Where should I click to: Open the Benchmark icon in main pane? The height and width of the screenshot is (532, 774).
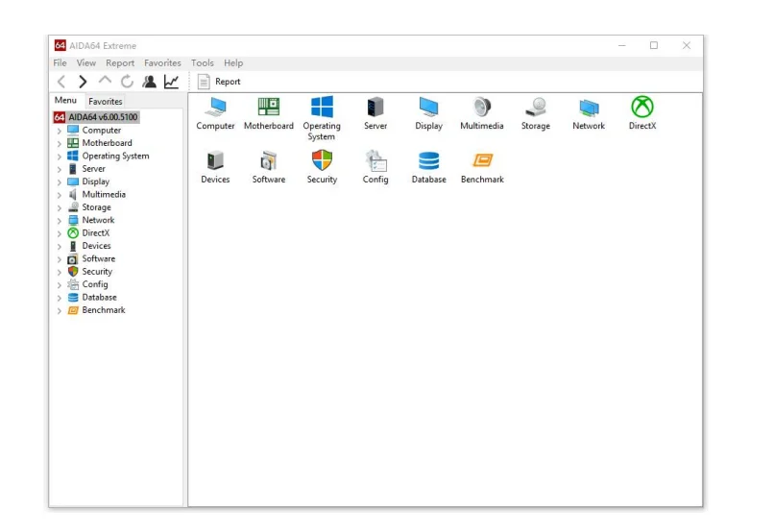482,160
